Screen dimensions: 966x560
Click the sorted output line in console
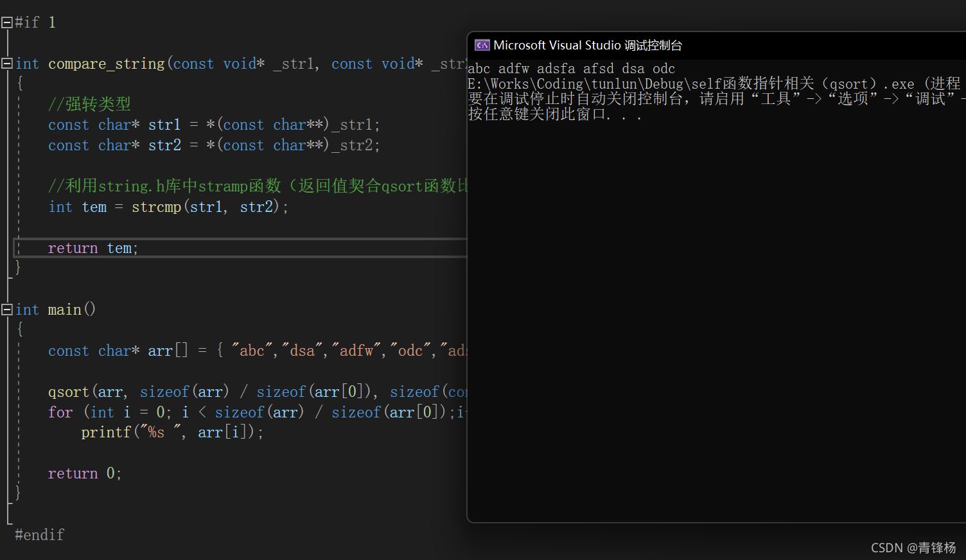tap(571, 69)
